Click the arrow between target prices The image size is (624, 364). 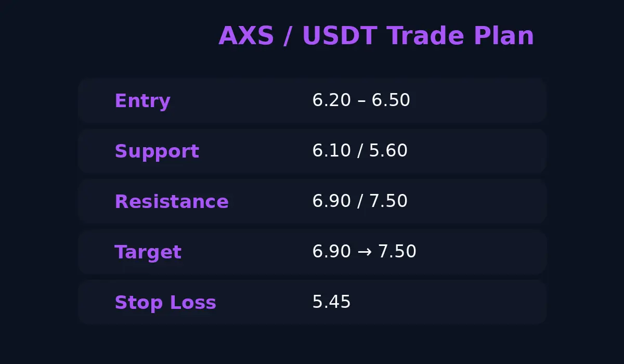tap(365, 252)
